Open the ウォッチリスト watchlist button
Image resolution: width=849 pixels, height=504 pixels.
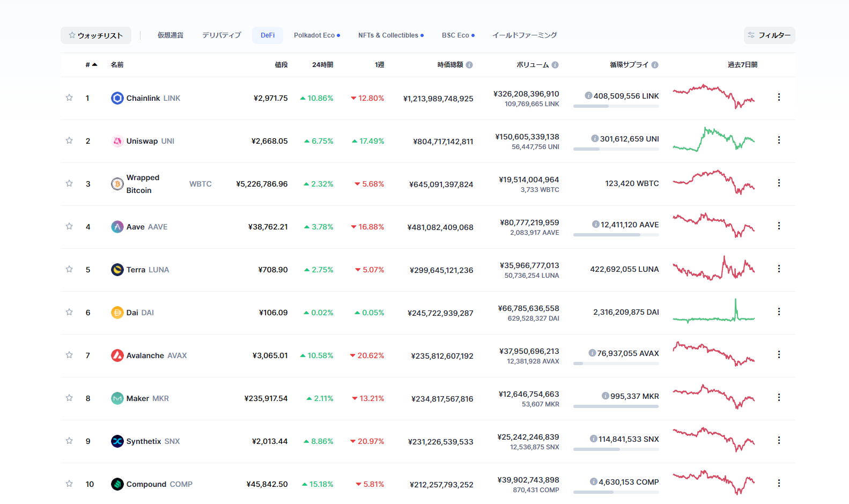pyautogui.click(x=96, y=35)
